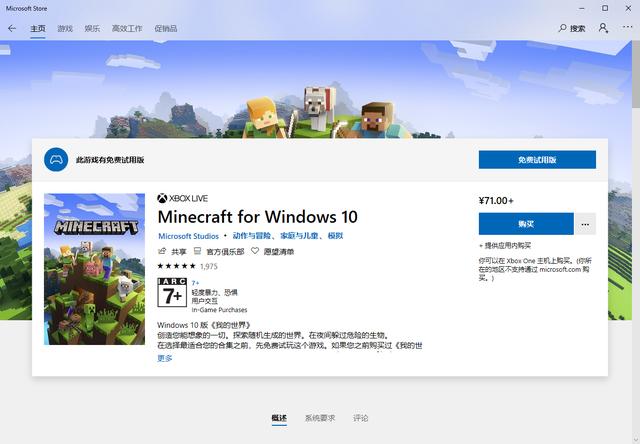This screenshot has width=640, height=444.
Task: Click the blue 7+ rating link
Action: pos(196,283)
